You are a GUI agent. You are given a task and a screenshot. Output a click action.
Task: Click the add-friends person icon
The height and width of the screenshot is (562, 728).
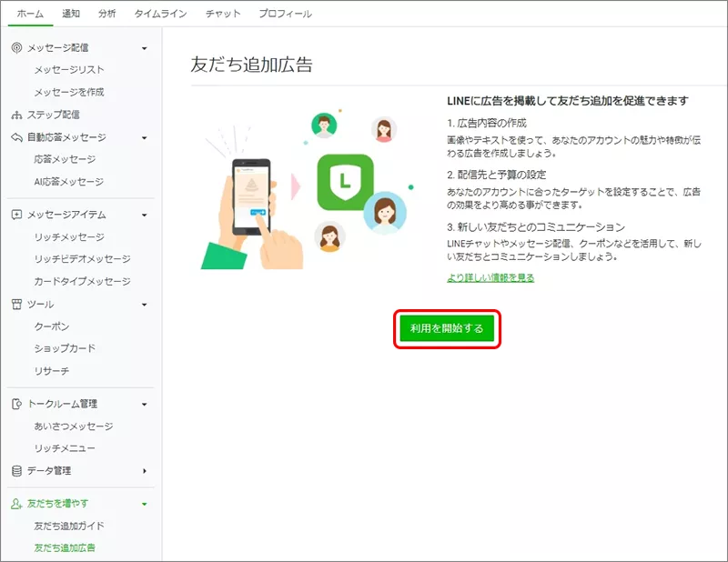click(15, 504)
